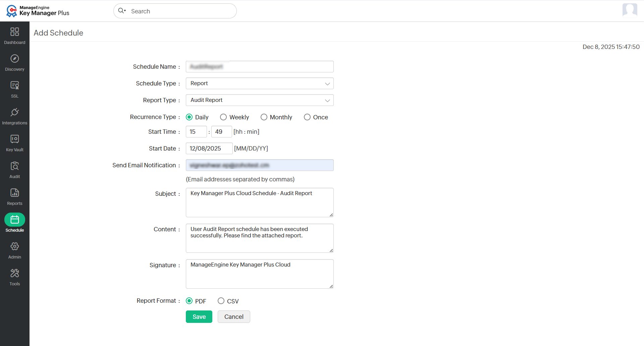Open the Report Type dropdown
The image size is (644, 346).
(x=260, y=100)
